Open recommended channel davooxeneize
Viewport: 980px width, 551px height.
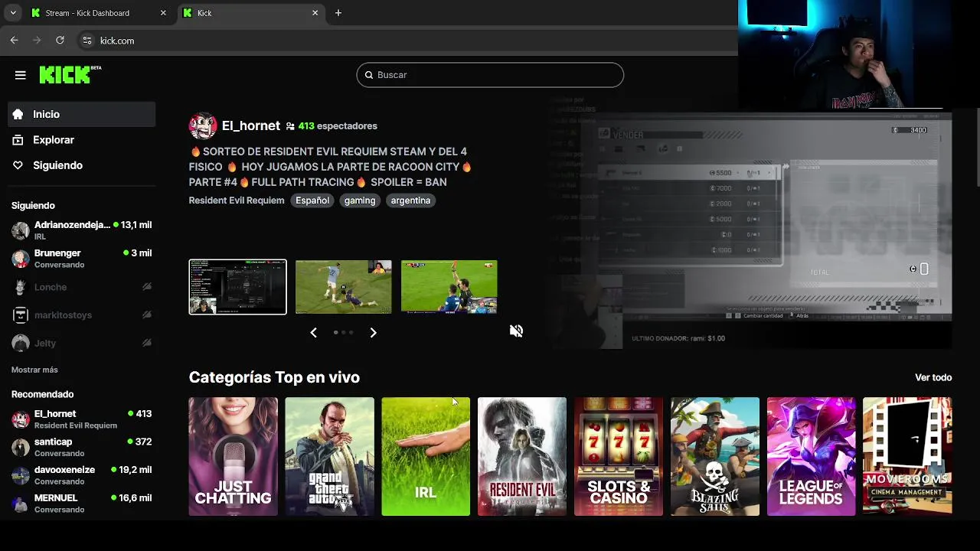click(81, 475)
